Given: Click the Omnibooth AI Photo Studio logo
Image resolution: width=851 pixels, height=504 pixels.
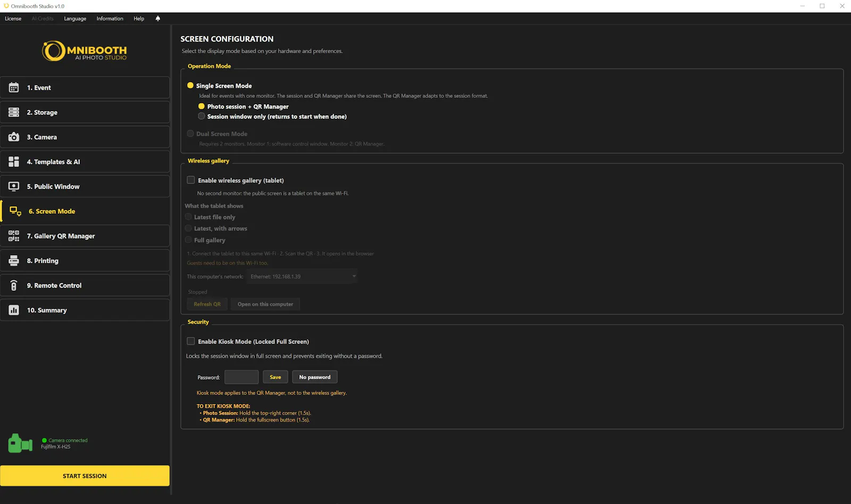Looking at the screenshot, I should tap(85, 51).
